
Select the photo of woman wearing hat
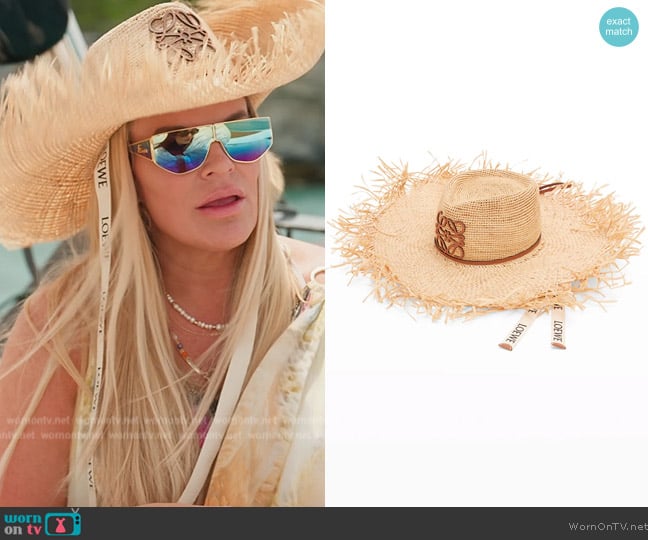click(162, 253)
